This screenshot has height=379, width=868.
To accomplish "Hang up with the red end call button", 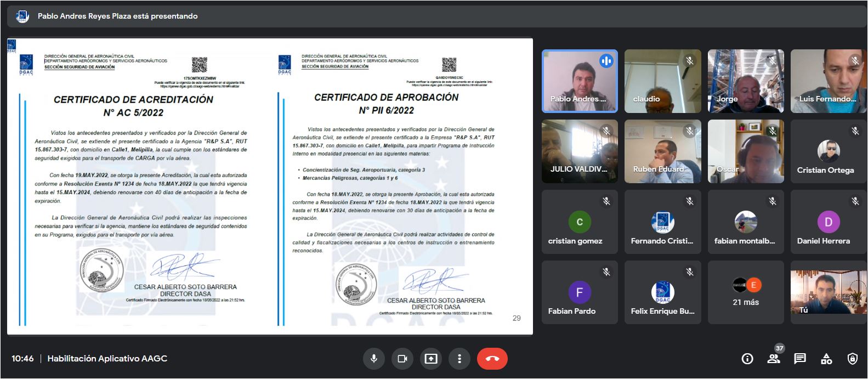I will point(492,359).
